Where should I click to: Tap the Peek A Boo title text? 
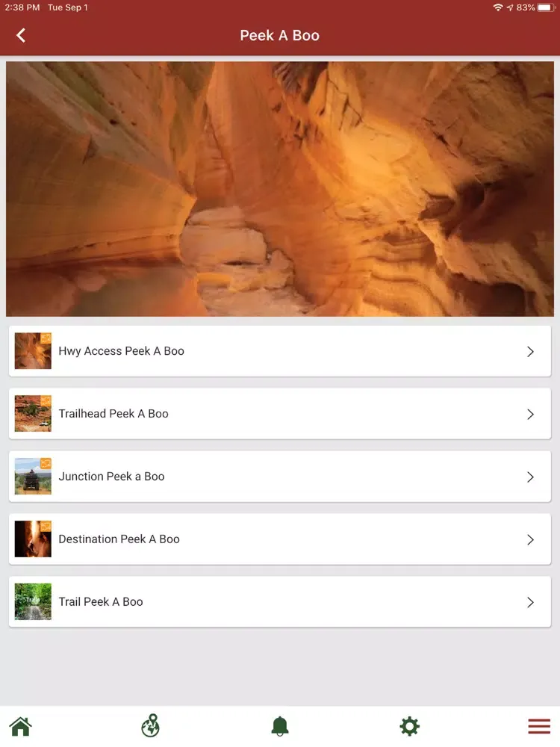(280, 35)
